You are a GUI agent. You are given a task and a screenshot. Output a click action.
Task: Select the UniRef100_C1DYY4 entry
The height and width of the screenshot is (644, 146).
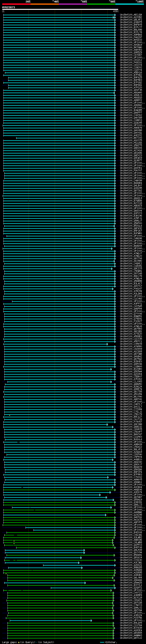coord(131,70)
